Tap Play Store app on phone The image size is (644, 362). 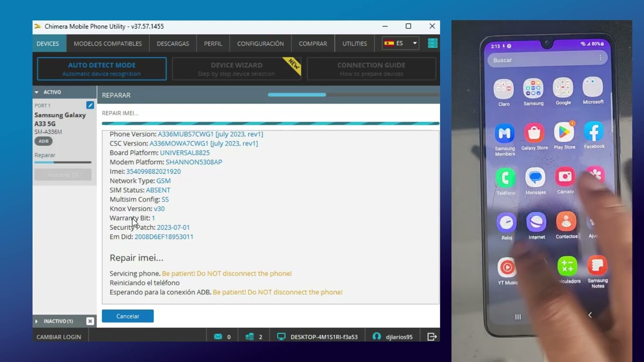click(x=564, y=132)
